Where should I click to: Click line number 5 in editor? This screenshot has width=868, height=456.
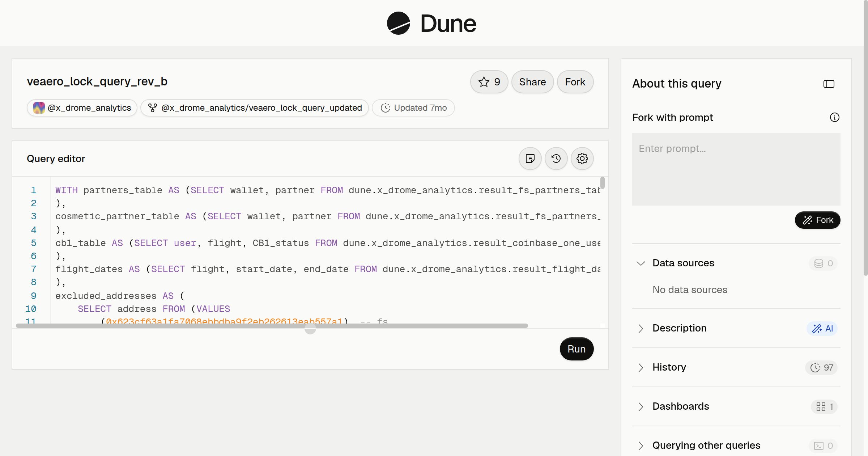pos(34,243)
